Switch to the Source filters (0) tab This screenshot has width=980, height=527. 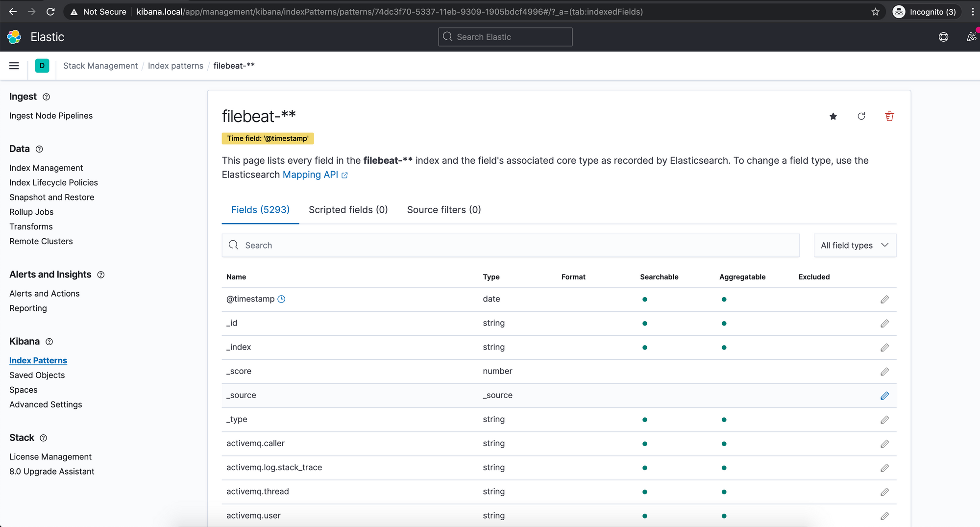444,210
